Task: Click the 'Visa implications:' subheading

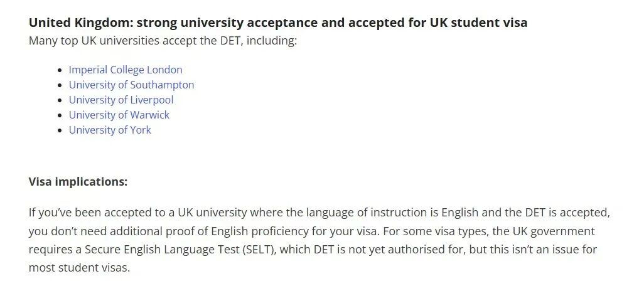Action: click(78, 182)
